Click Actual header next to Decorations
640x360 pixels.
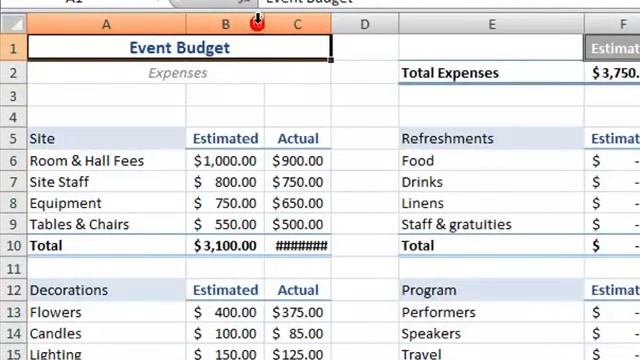(298, 290)
